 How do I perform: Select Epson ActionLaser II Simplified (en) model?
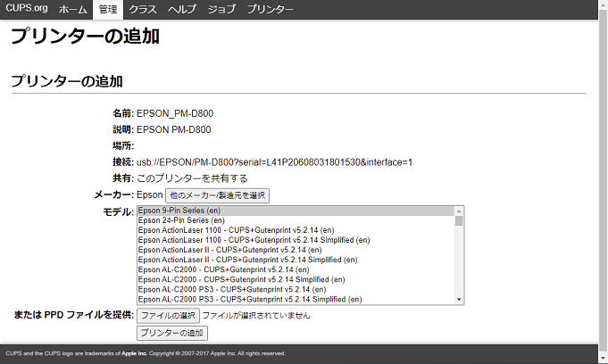(296, 260)
